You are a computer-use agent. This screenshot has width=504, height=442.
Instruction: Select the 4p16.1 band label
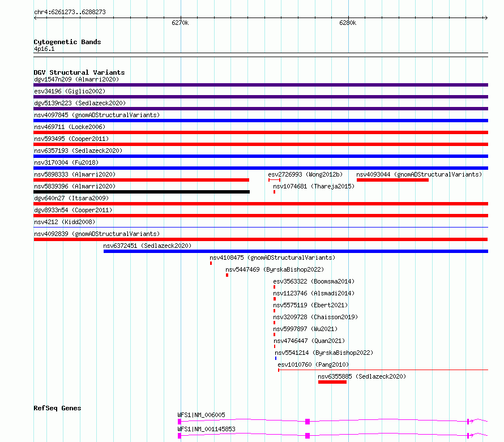pos(44,49)
